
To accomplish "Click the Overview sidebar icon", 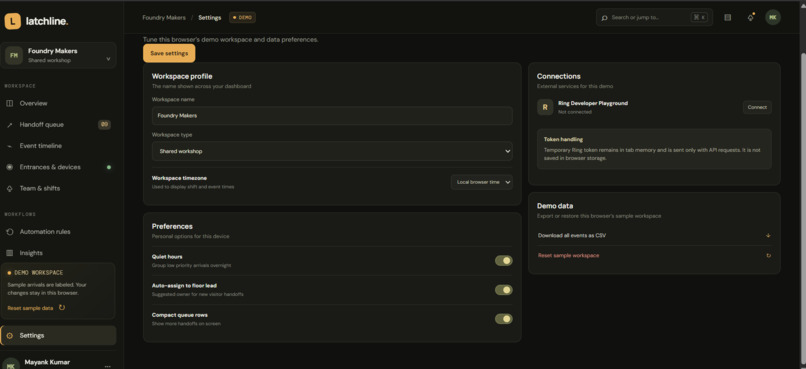I will click(9, 103).
